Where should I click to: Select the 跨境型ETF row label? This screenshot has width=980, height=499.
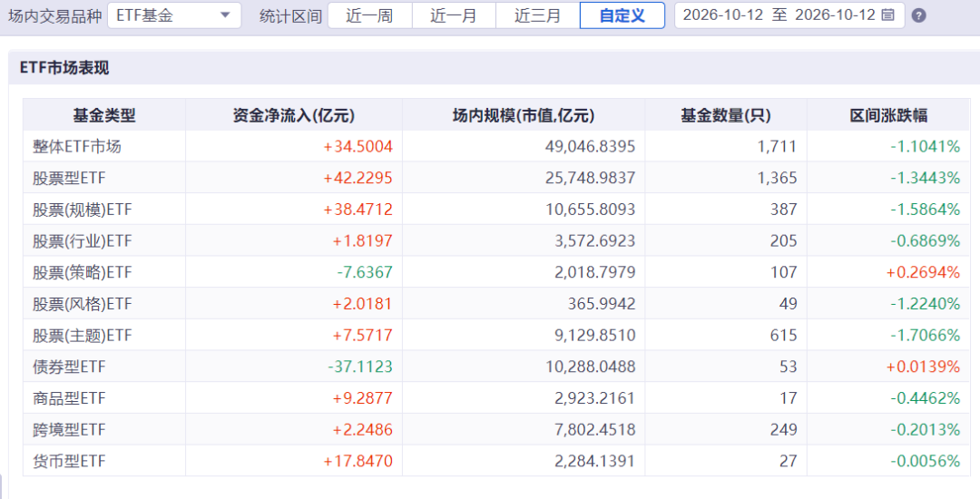pos(69,430)
